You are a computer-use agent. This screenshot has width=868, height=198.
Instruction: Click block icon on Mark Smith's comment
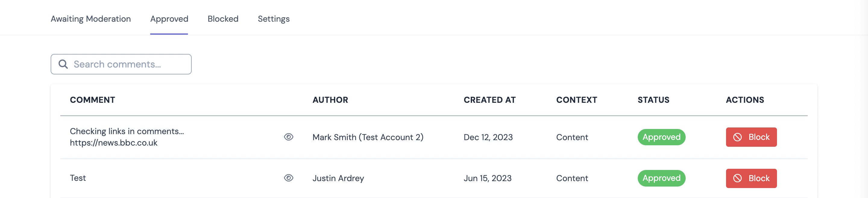[737, 137]
